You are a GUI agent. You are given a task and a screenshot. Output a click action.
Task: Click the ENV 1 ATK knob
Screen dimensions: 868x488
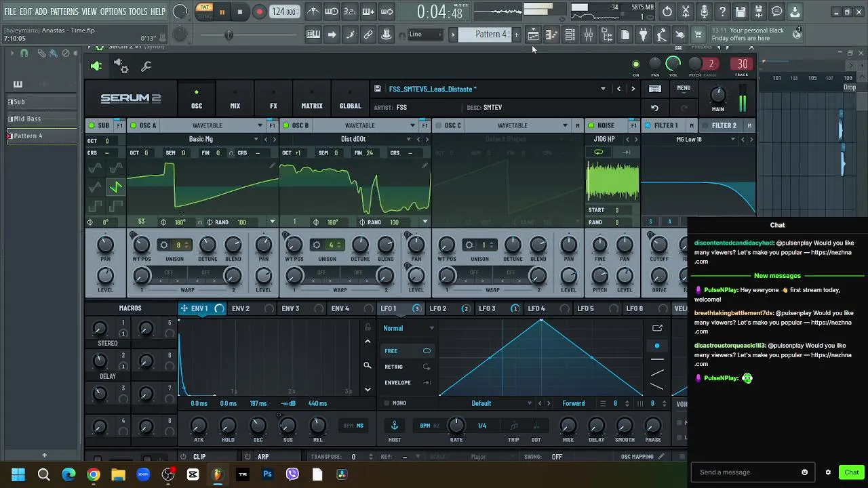pos(199,426)
